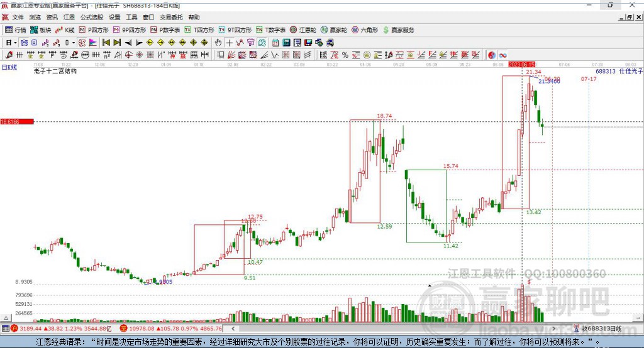
Task: Click 688313 仕佳光子 stock name
Action: point(619,71)
